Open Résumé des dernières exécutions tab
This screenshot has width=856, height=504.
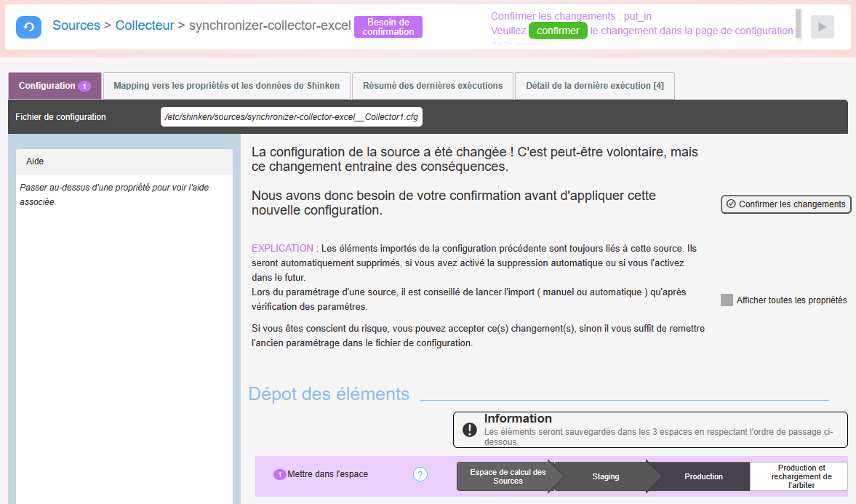click(433, 86)
